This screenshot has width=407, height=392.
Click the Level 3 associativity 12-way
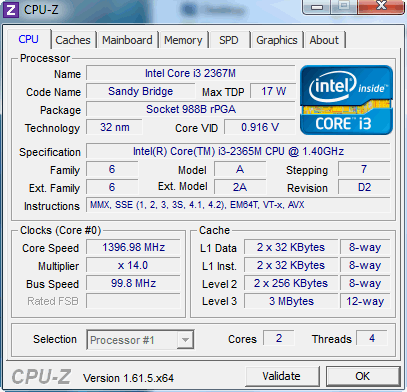[365, 301]
